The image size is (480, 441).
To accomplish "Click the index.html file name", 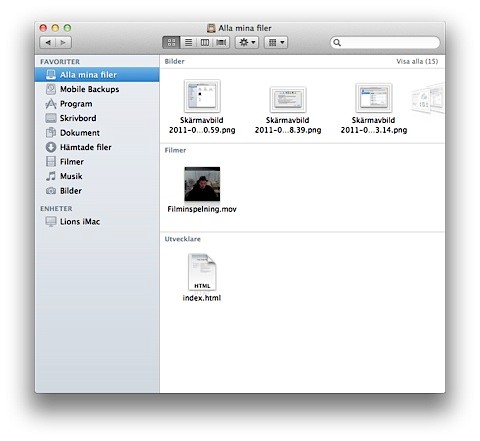I will 202,298.
